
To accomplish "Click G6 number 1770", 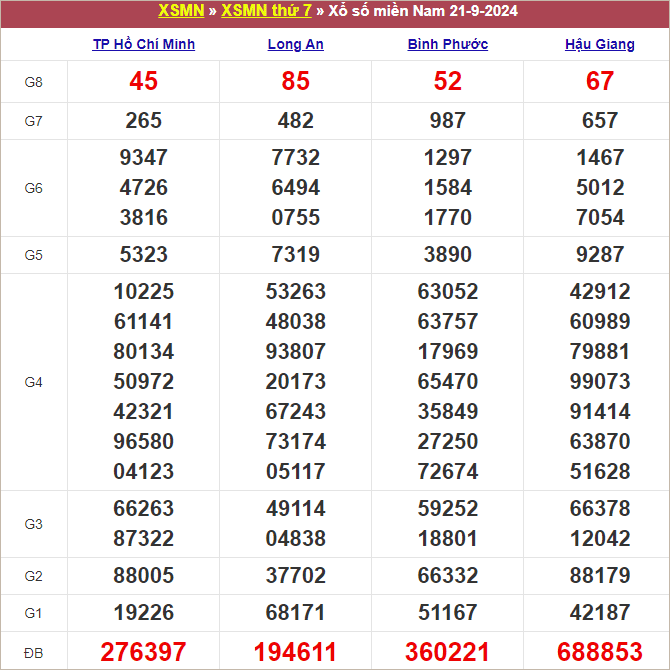I will 448,217.
